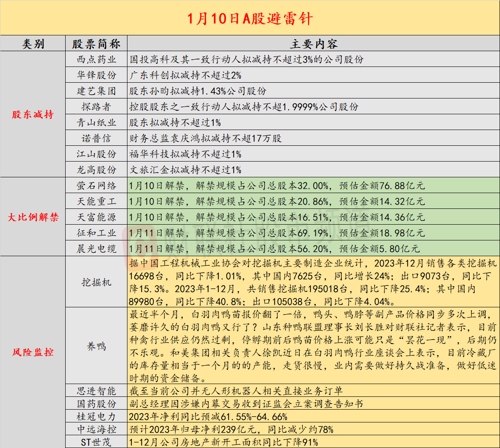This screenshot has width=500, height=448.
Task: Select stock name 国药股份
Action: [96, 404]
